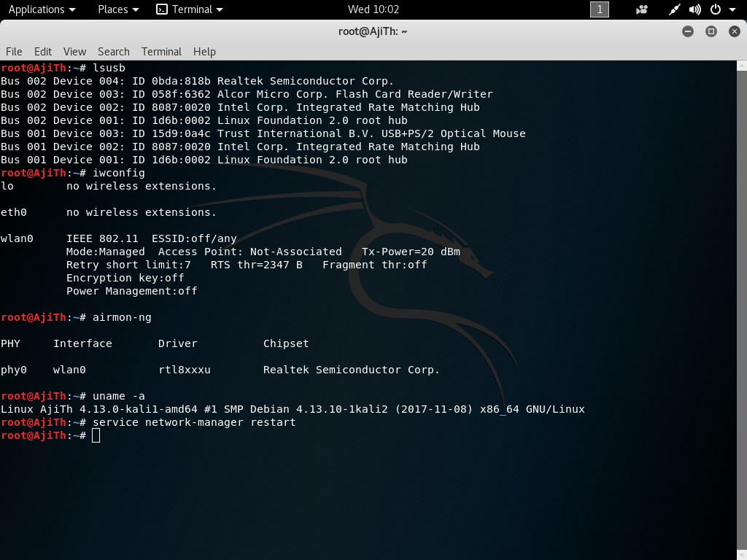Click the Terminal menu in menu bar
This screenshot has width=747, height=560.
click(161, 52)
